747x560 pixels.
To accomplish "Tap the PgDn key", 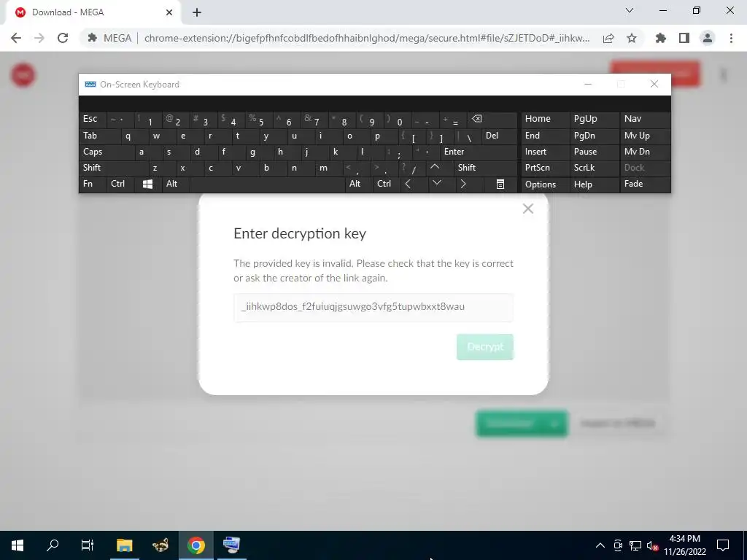I will pos(594,136).
